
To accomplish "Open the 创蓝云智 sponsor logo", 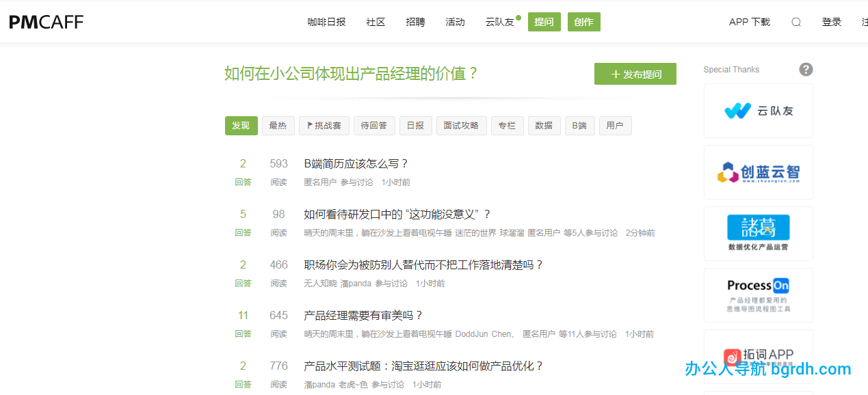I will [x=758, y=172].
